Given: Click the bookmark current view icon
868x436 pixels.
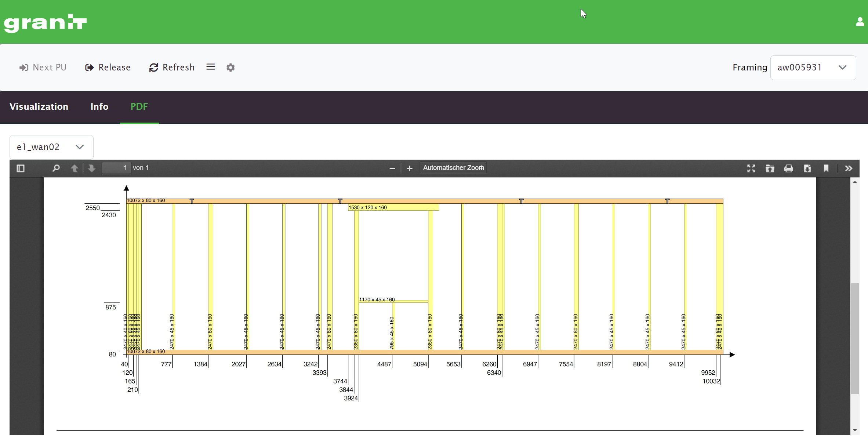Looking at the screenshot, I should coord(826,168).
